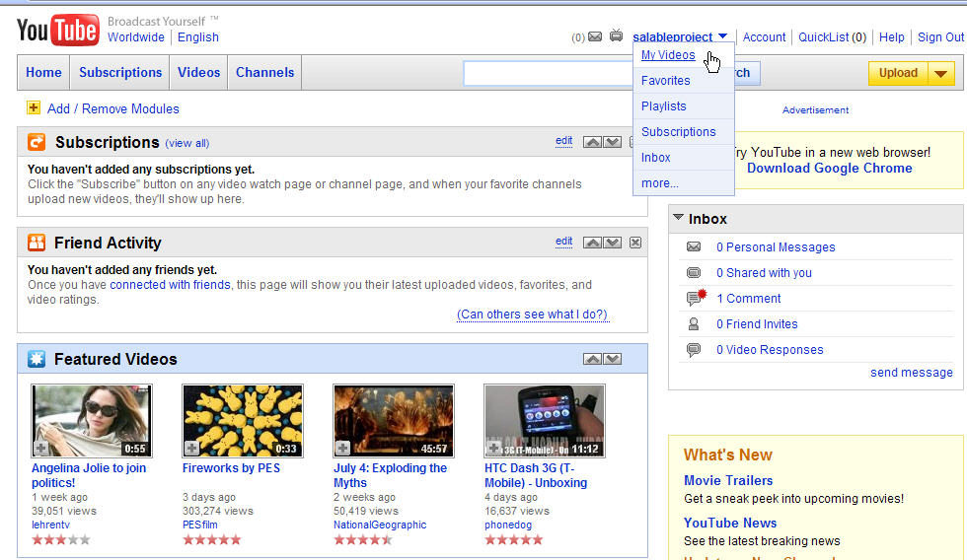Add Angelina Jolie video to QuickList
Viewport: 967px width, 560px height.
(41, 449)
